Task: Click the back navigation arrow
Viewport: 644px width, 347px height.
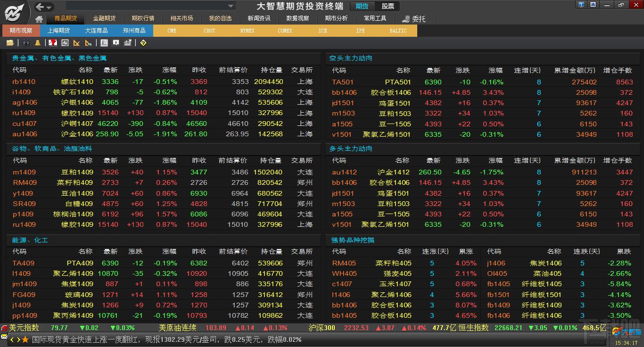Action: tap(40, 7)
